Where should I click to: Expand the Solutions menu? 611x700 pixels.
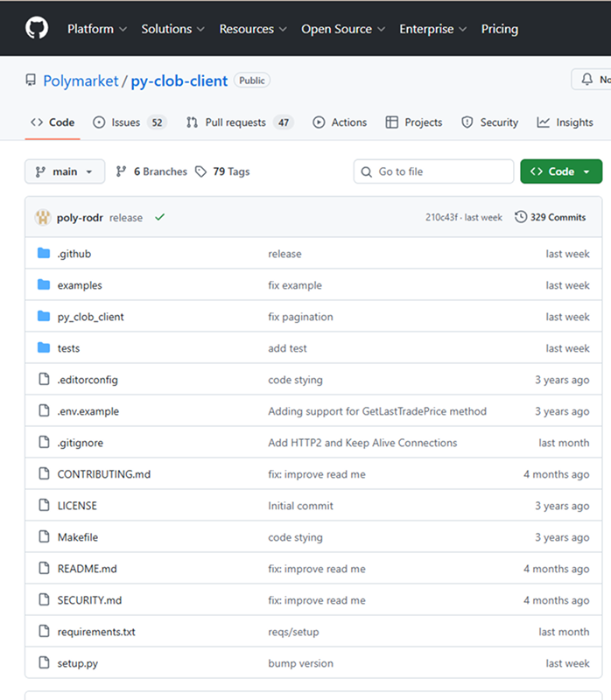pos(172,29)
